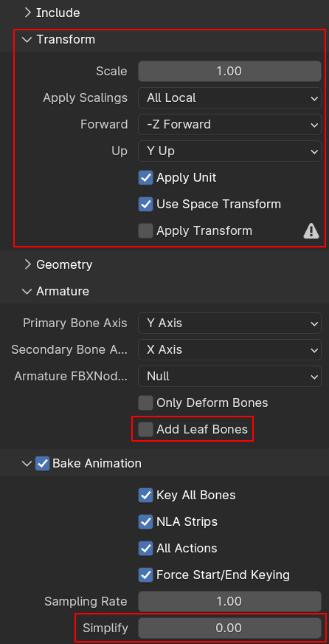Enable Apply Transform checkbox
329x644 pixels.
click(x=145, y=231)
